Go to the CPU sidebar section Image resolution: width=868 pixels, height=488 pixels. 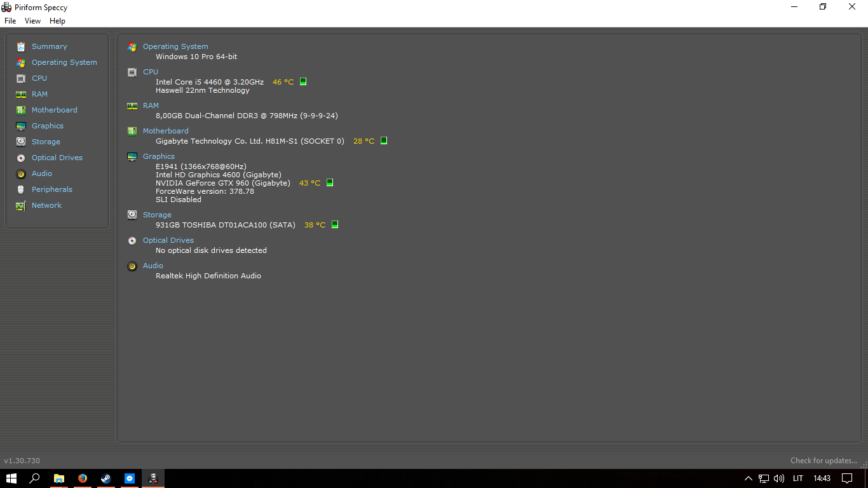click(39, 78)
